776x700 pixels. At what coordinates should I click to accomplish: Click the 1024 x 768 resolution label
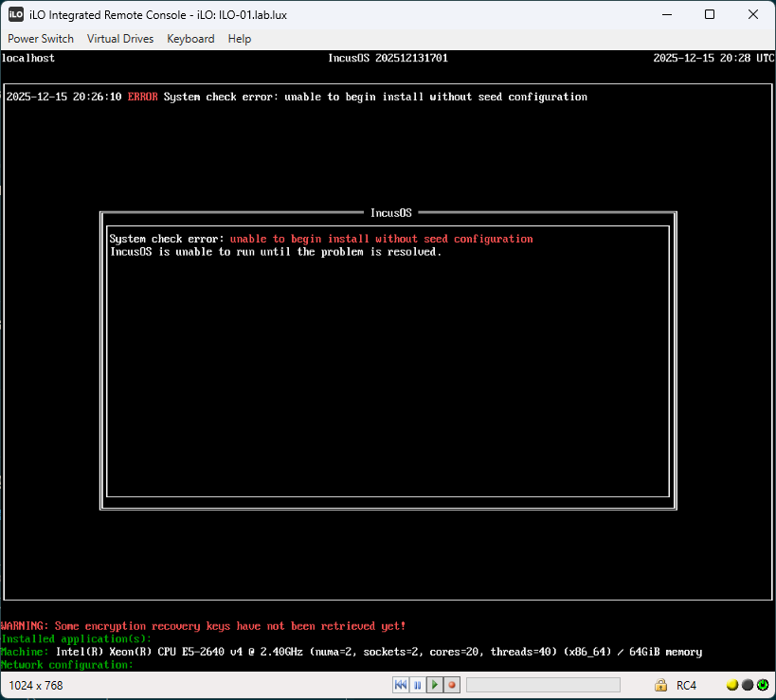(x=36, y=685)
